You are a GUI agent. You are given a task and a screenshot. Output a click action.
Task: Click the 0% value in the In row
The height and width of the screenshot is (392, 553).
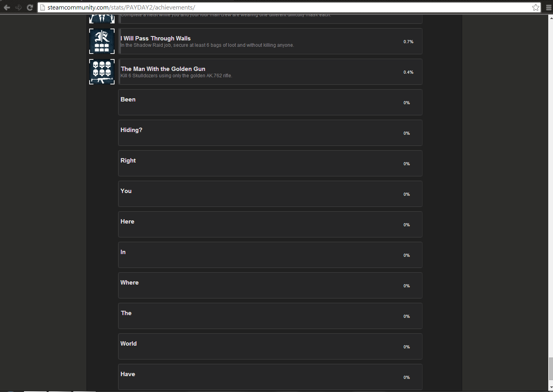point(407,255)
